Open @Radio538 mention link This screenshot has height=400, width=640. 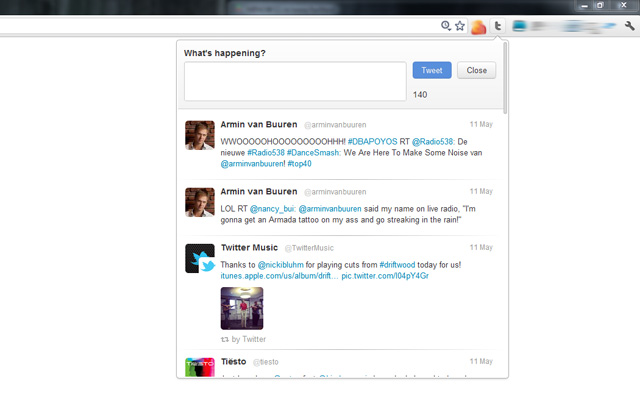click(433, 142)
